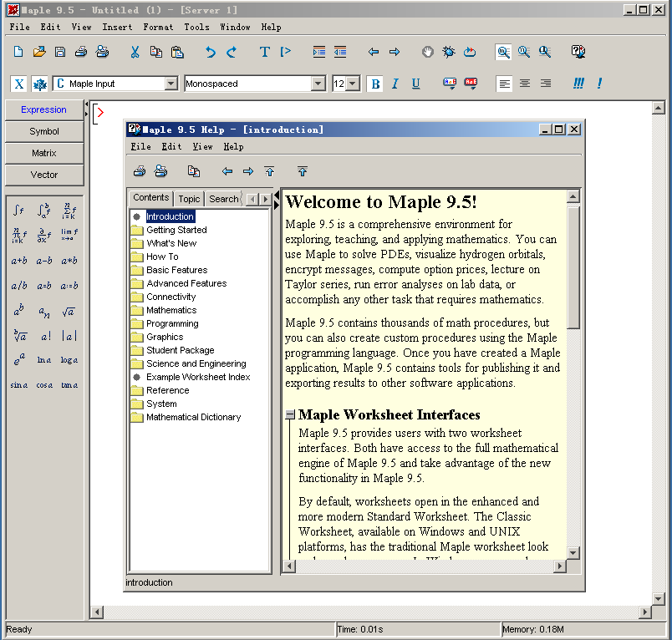
Task: Click the debug bug icon in toolbar
Action: tap(449, 52)
